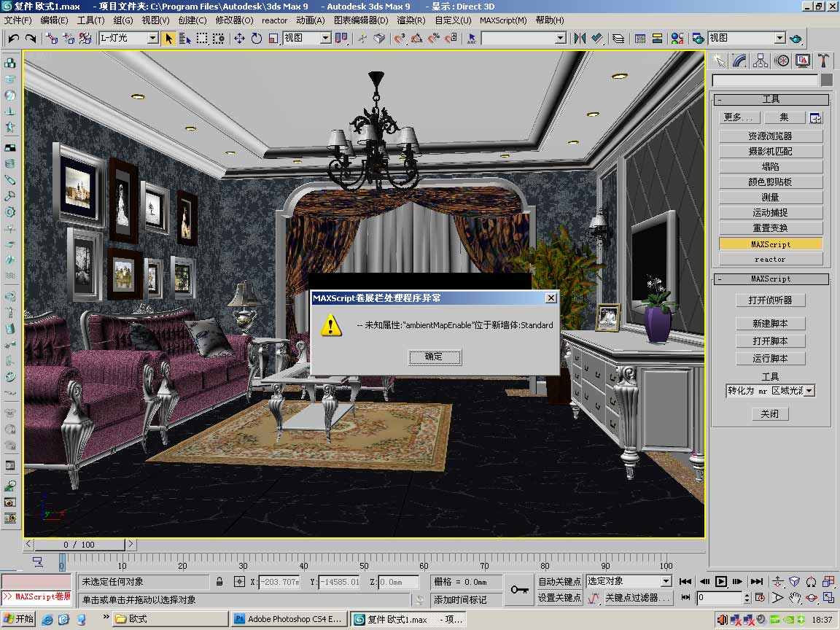Click the Align tool icon
This screenshot has height=630, width=840.
(596, 38)
